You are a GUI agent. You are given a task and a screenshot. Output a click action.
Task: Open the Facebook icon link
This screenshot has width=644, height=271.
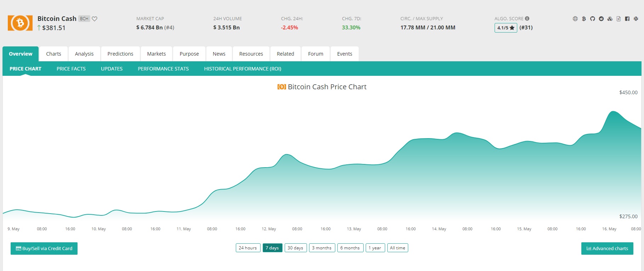click(x=627, y=19)
